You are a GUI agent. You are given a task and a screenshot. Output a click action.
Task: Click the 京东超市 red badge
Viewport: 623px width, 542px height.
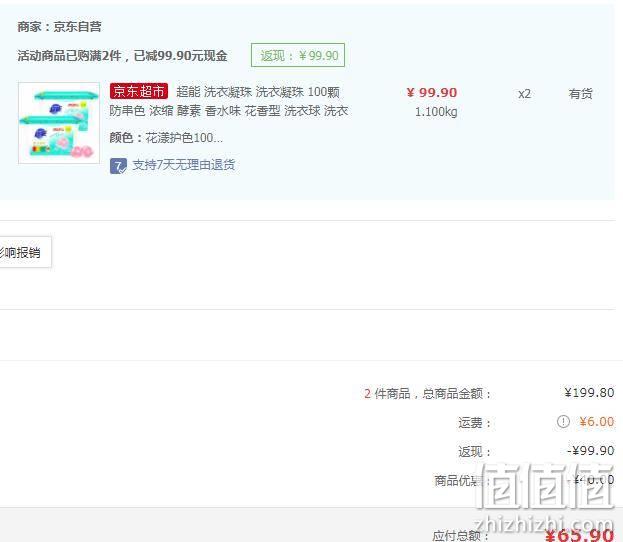[139, 91]
